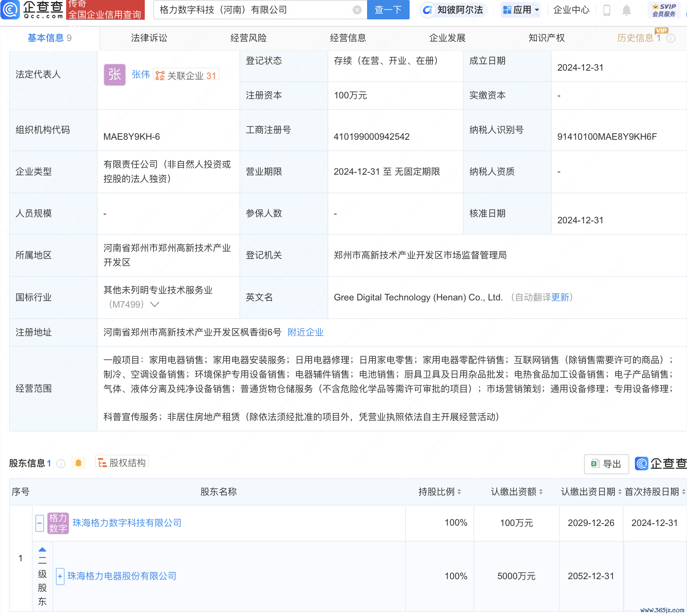
Task: Click the 格力数字 shareholder logo
Action: coord(58,523)
